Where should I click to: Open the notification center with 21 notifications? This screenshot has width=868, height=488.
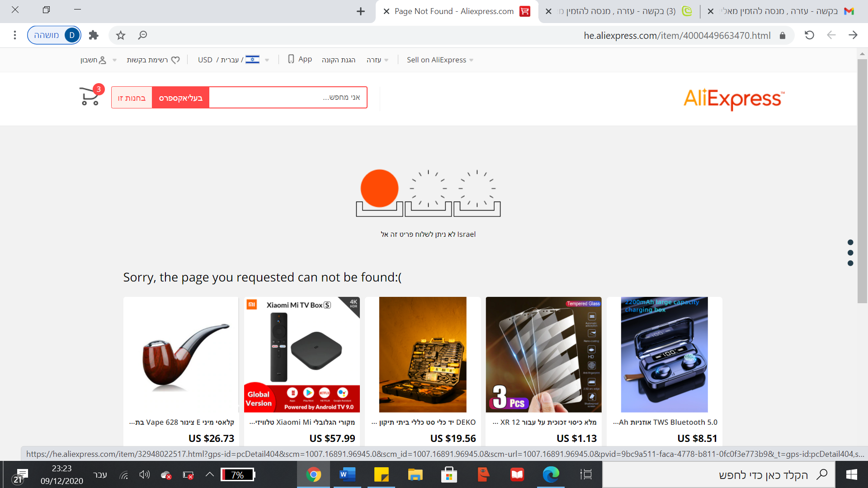pos(20,476)
